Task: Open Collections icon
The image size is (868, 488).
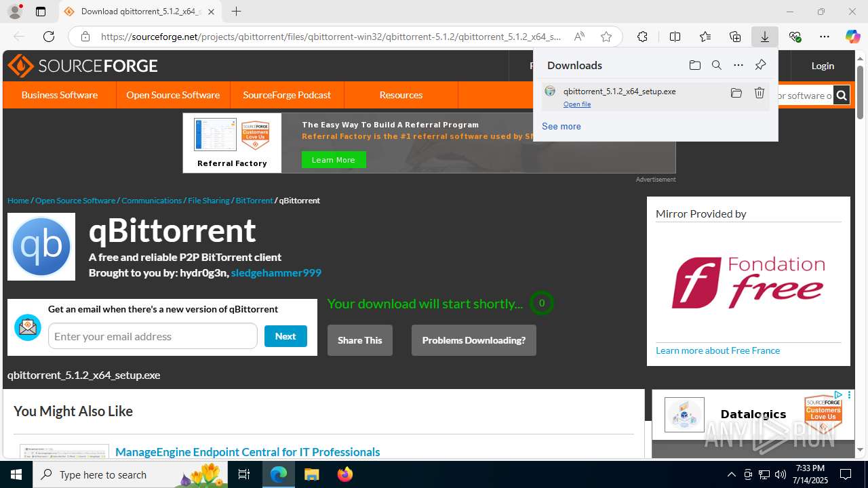Action: (735, 37)
